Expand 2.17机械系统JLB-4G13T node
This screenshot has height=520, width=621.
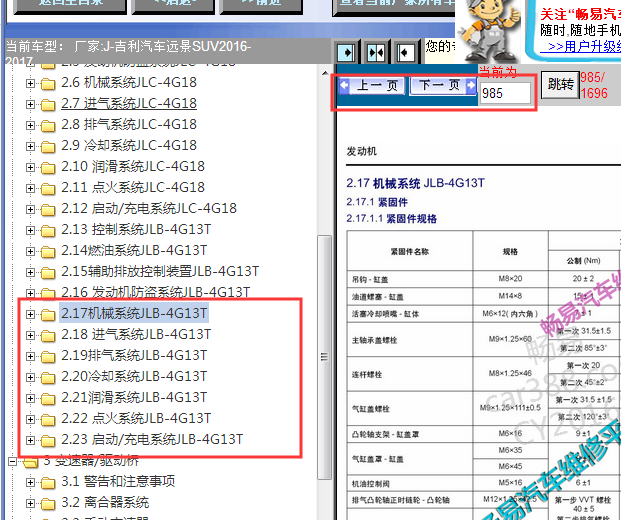click(x=30, y=314)
